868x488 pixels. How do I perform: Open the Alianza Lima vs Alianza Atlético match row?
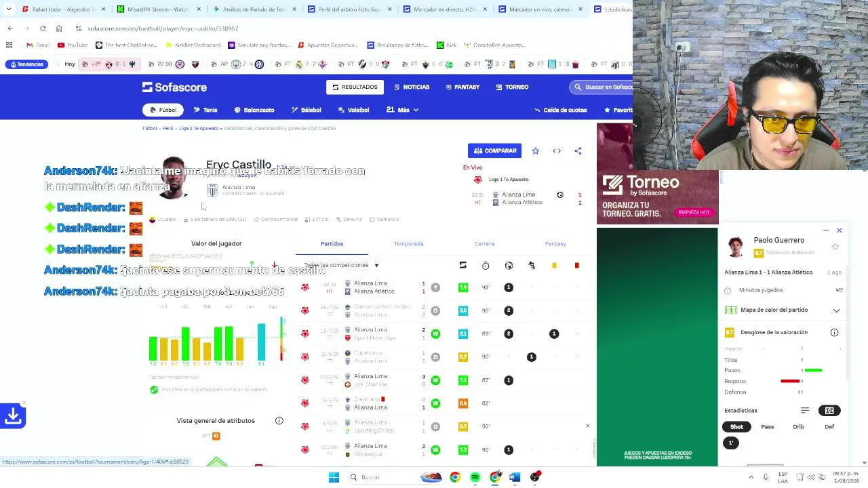pos(444,287)
